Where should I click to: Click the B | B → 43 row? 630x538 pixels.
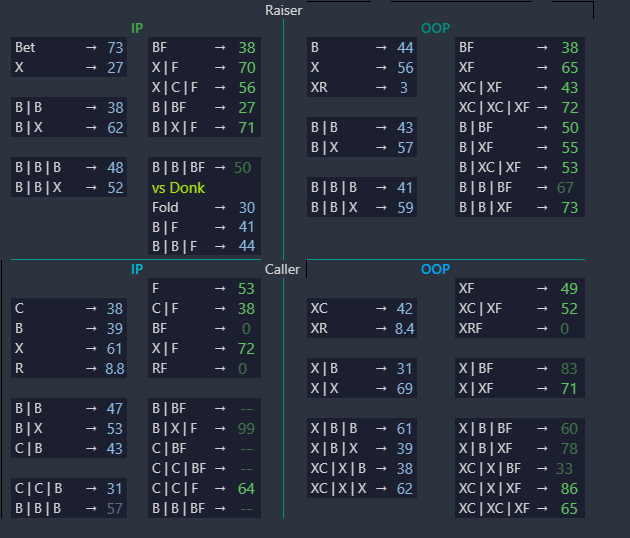coord(362,127)
